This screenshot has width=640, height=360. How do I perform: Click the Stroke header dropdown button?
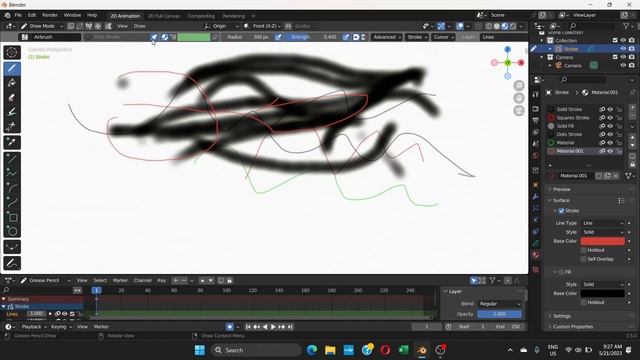[x=417, y=37]
